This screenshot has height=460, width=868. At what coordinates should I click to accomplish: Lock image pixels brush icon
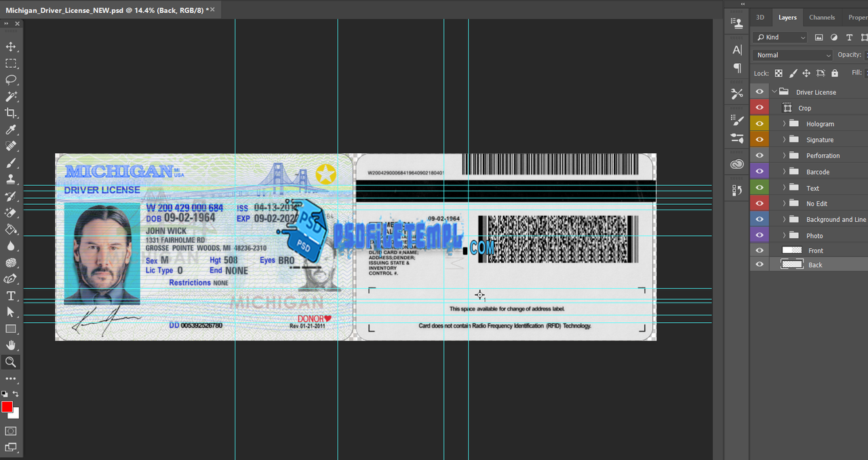(x=793, y=73)
